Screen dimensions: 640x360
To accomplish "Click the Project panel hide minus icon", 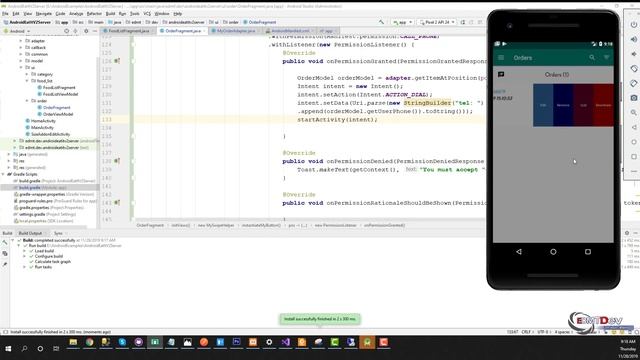I will coord(95,31).
